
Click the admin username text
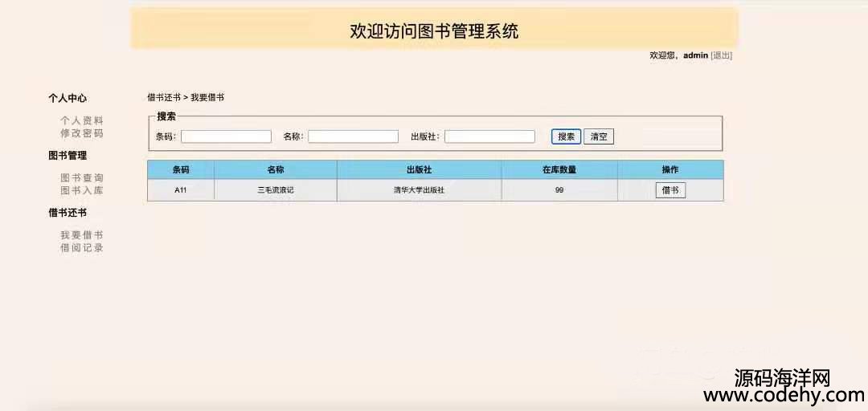pos(695,55)
